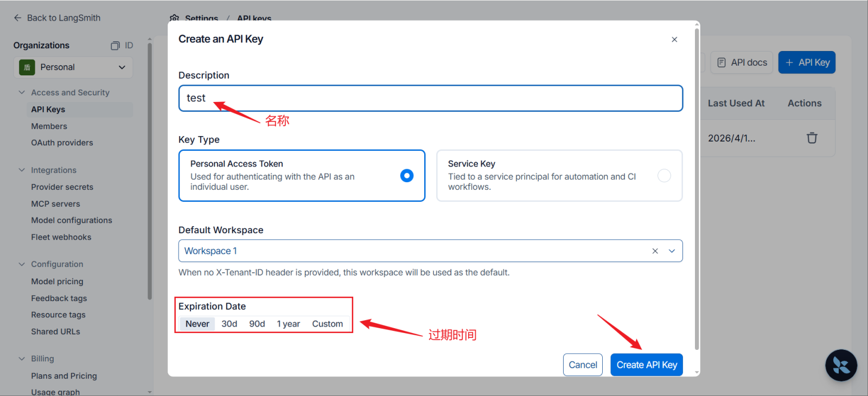Go to Fleet webhooks
Image resolution: width=868 pixels, height=396 pixels.
[x=61, y=237]
